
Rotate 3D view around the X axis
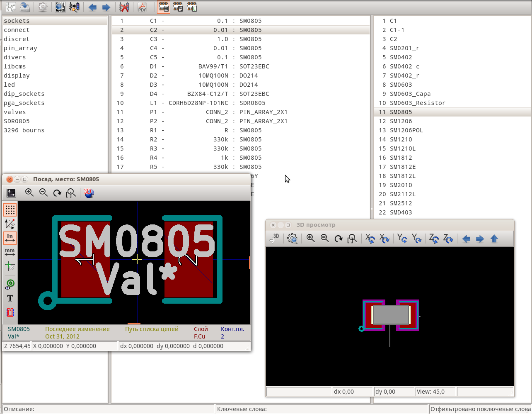coord(370,239)
